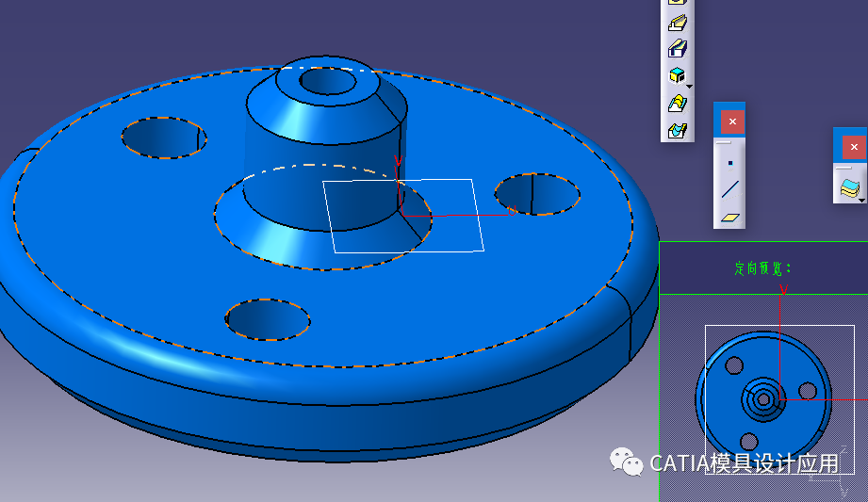This screenshot has width=868, height=502.
Task: Click the grip handle of the point-line-plane toolbar
Action: coord(723,142)
